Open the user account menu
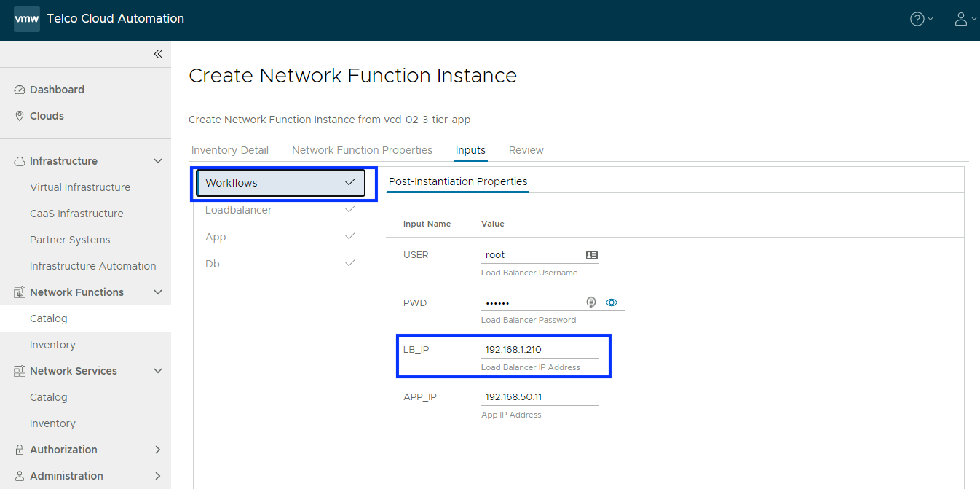The width and height of the screenshot is (980, 489). click(961, 19)
